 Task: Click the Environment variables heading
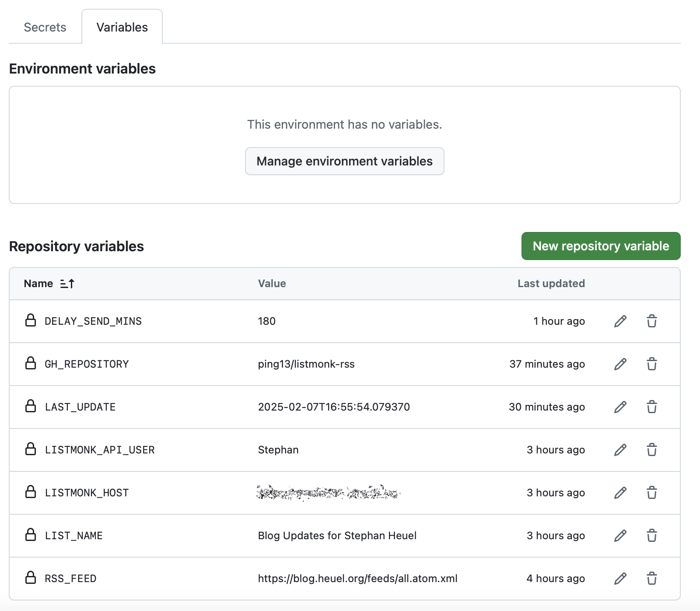pos(82,69)
